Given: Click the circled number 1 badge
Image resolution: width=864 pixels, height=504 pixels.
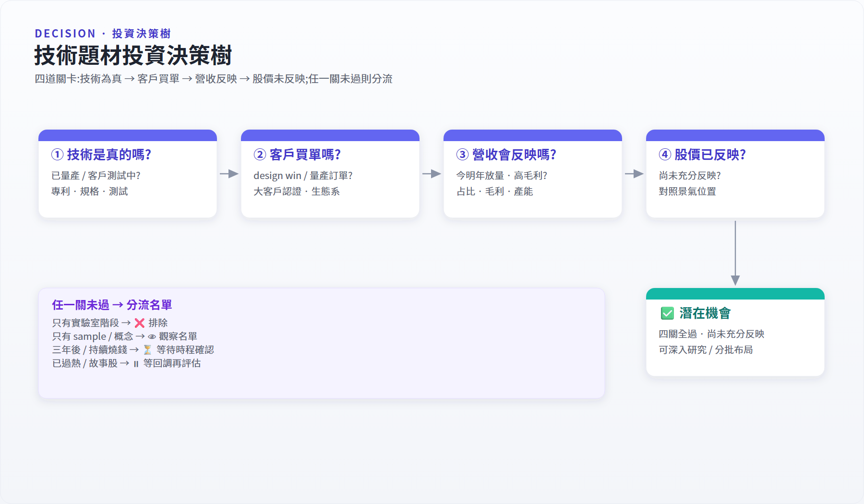Looking at the screenshot, I should [57, 155].
